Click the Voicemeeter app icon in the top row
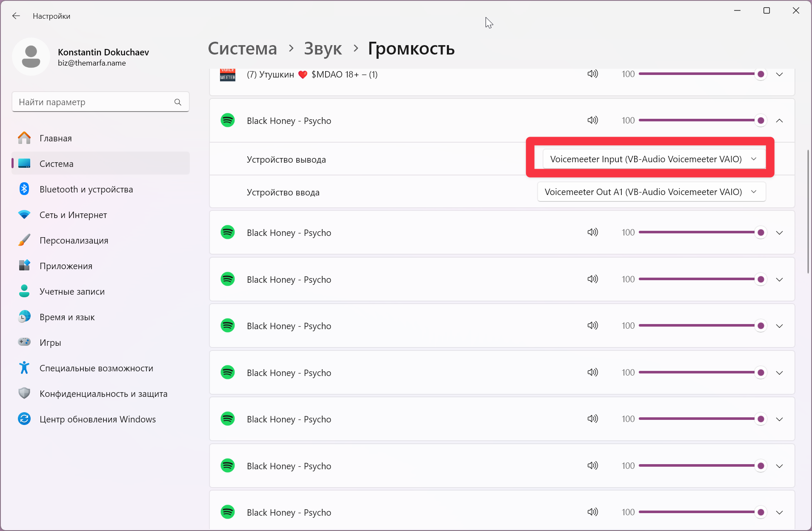Screen dimensions: 812x531 228,75
